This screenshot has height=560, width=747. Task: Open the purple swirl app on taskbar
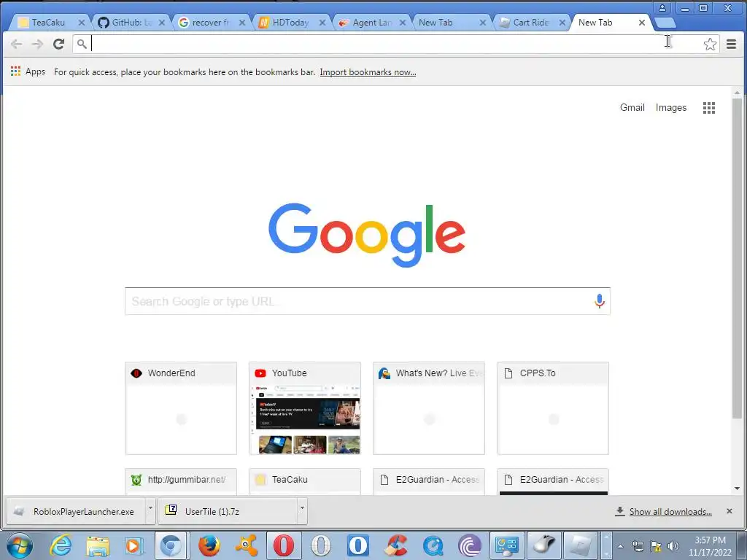pyautogui.click(x=470, y=545)
